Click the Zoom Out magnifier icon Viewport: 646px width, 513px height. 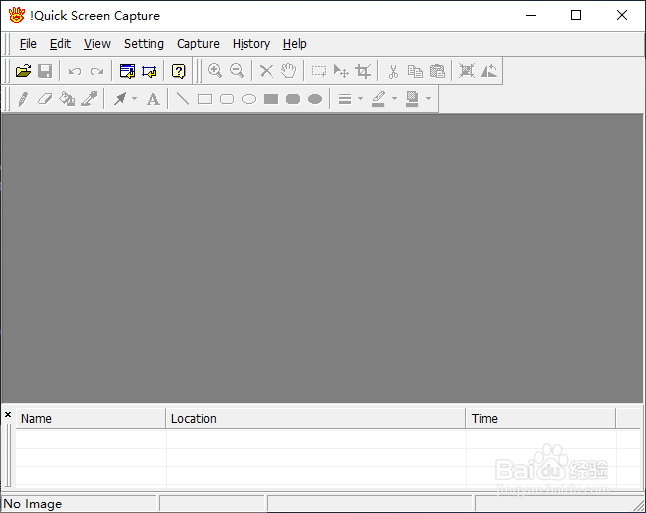(237, 71)
